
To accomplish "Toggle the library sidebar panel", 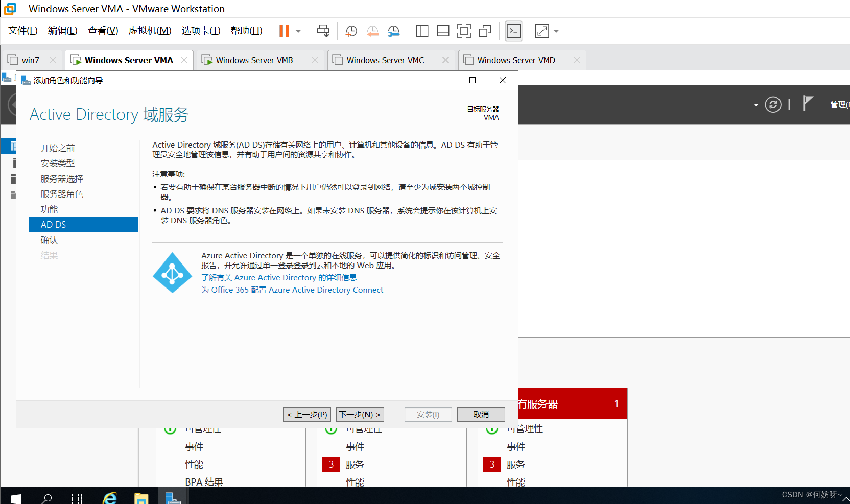I will click(422, 31).
